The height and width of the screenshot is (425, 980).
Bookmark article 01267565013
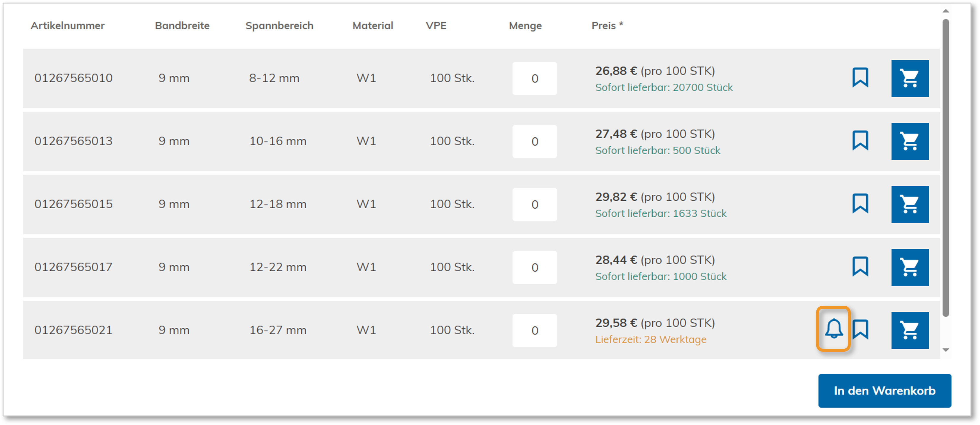tap(860, 141)
